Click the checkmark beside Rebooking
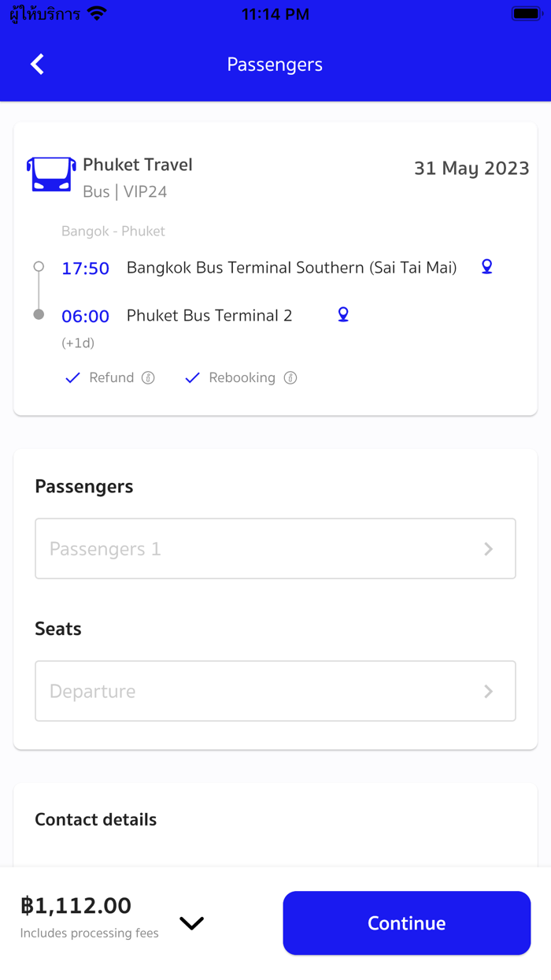This screenshot has height=980, width=551. click(x=191, y=377)
